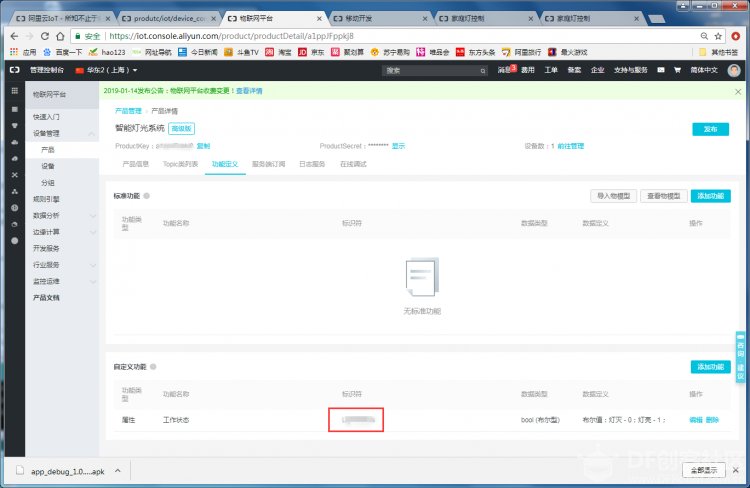Switch to the 服务端订阅 tab

pyautogui.click(x=268, y=164)
